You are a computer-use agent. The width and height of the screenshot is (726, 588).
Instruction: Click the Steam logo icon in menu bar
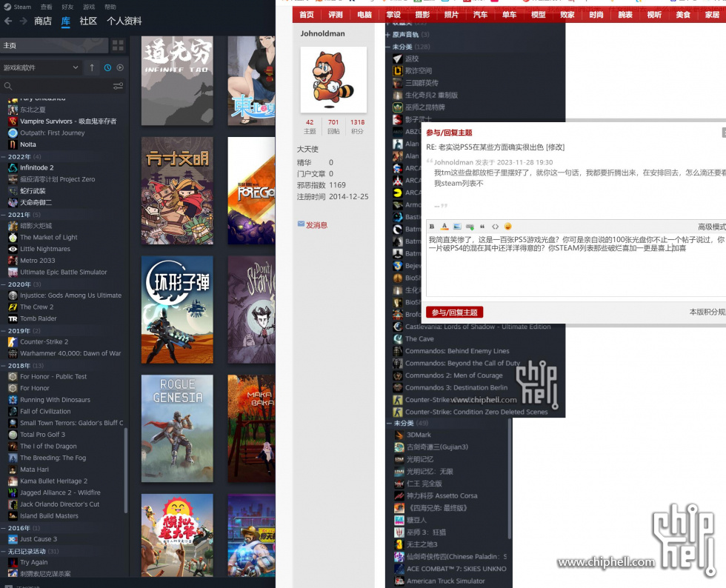coord(7,7)
